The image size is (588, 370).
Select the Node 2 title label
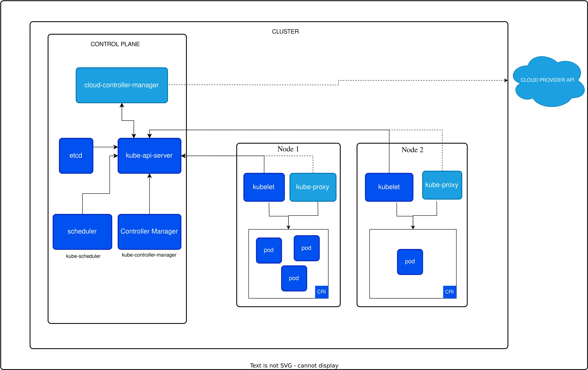[413, 150]
